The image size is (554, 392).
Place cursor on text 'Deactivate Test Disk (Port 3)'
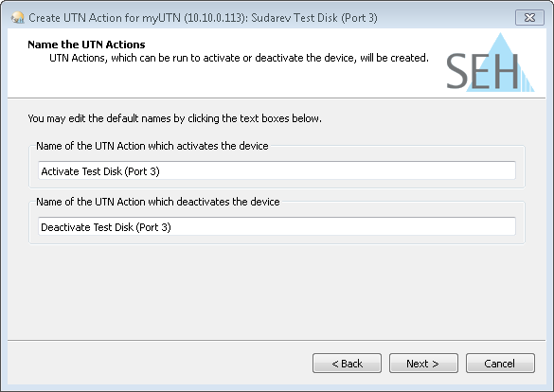coord(106,227)
